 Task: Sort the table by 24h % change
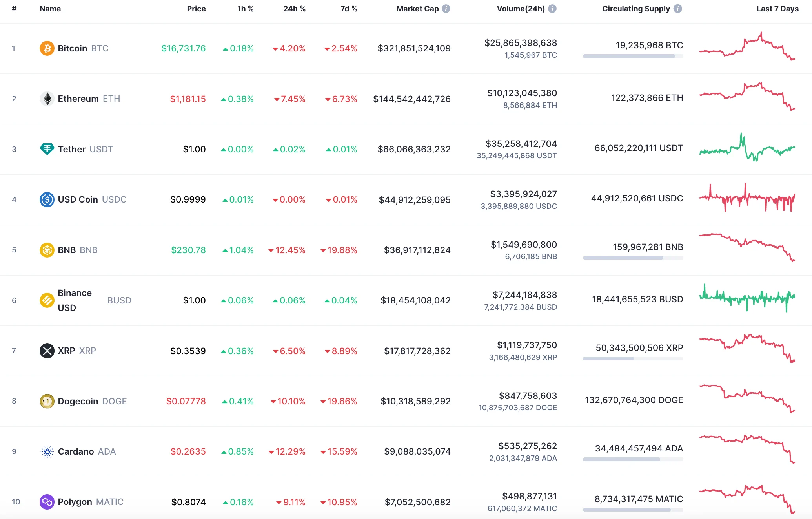(294, 9)
